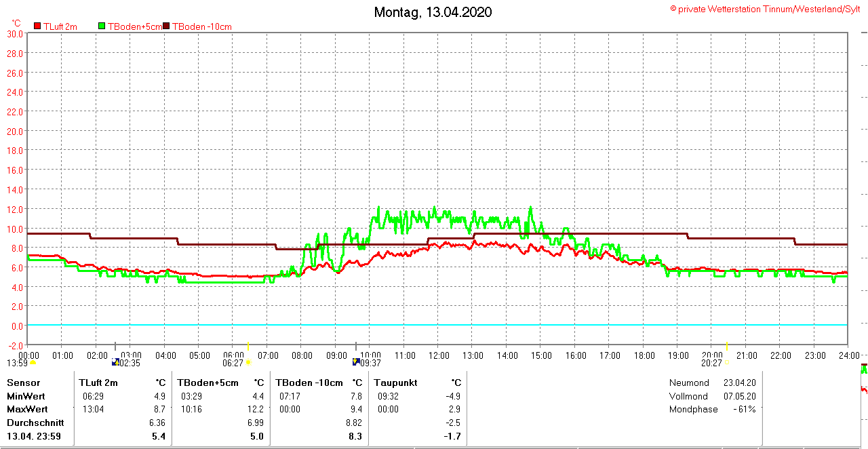This screenshot has height=449, width=868.
Task: Click the Mondphase label
Action: click(693, 409)
